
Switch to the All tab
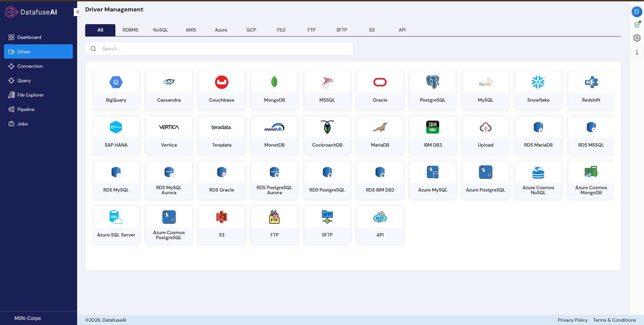click(100, 30)
